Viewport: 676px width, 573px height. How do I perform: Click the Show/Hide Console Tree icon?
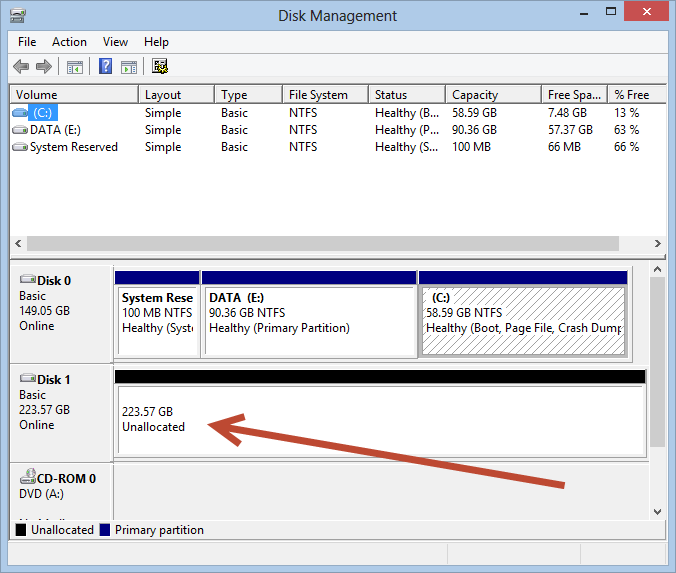(74, 67)
